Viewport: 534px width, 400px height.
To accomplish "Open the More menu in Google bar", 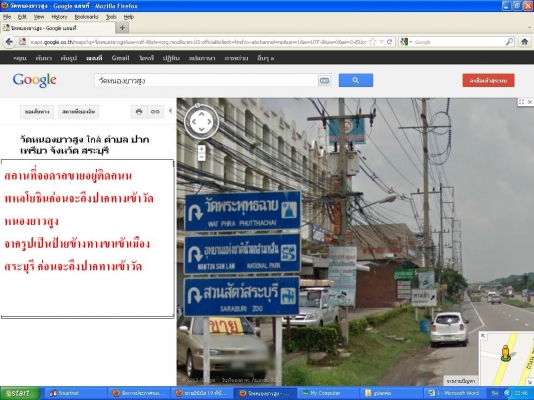I will (x=266, y=58).
